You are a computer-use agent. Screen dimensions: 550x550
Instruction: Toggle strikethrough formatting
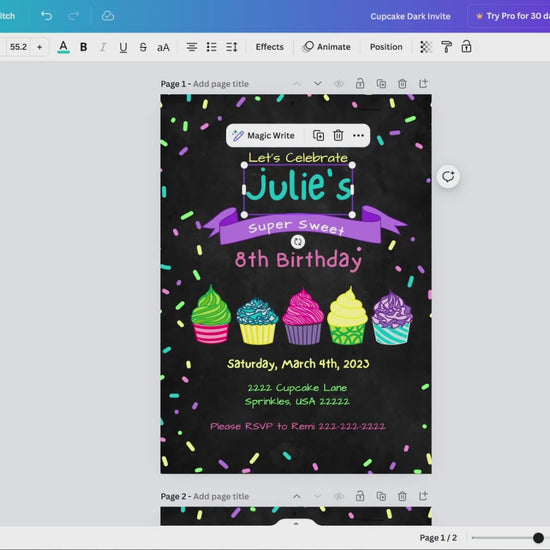tap(143, 47)
